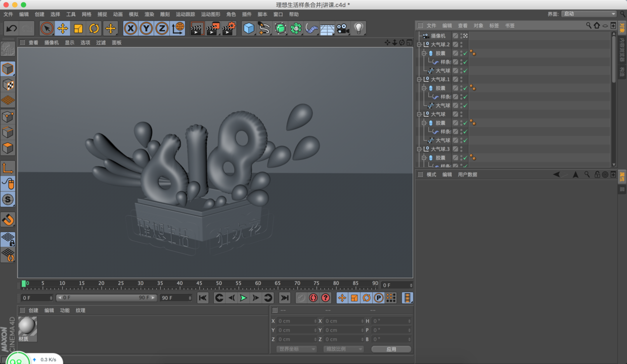
Task: Toggle X axis lock
Action: point(130,28)
